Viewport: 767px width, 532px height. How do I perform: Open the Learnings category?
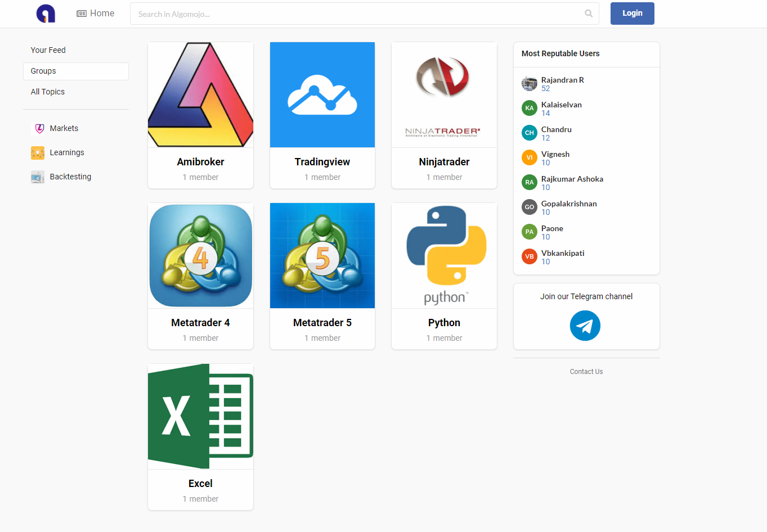pos(67,153)
